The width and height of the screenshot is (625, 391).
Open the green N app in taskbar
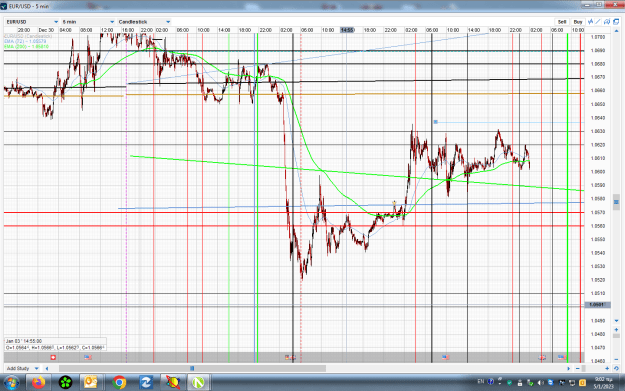pyautogui.click(x=198, y=383)
